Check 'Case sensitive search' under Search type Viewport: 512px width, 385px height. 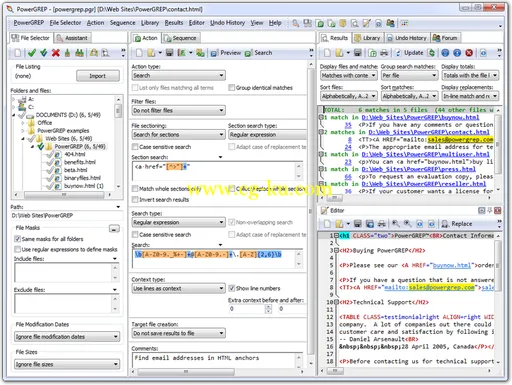(x=135, y=234)
